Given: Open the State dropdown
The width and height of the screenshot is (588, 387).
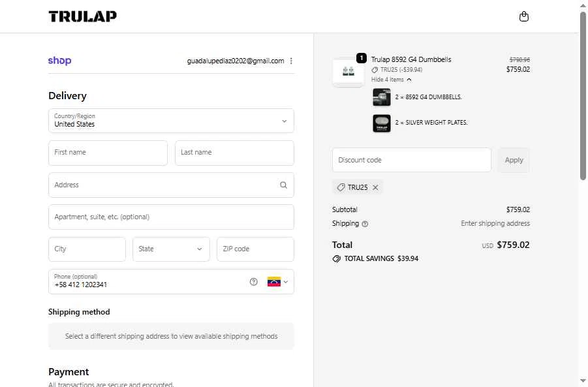Looking at the screenshot, I should (171, 249).
